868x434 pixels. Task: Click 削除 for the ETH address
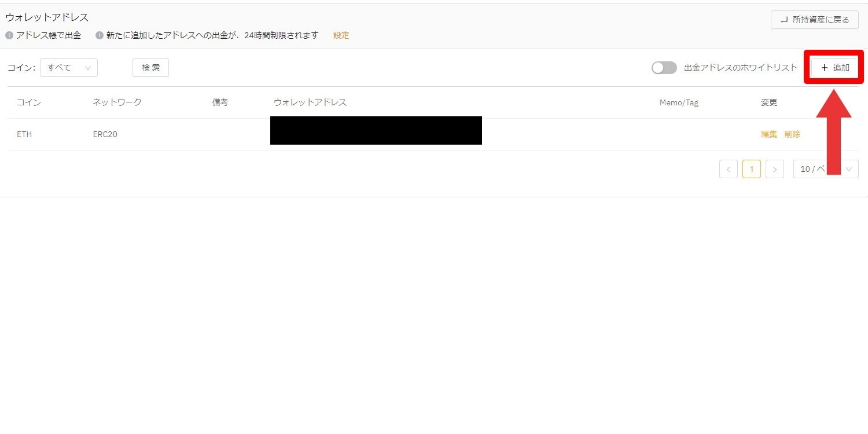pyautogui.click(x=792, y=134)
